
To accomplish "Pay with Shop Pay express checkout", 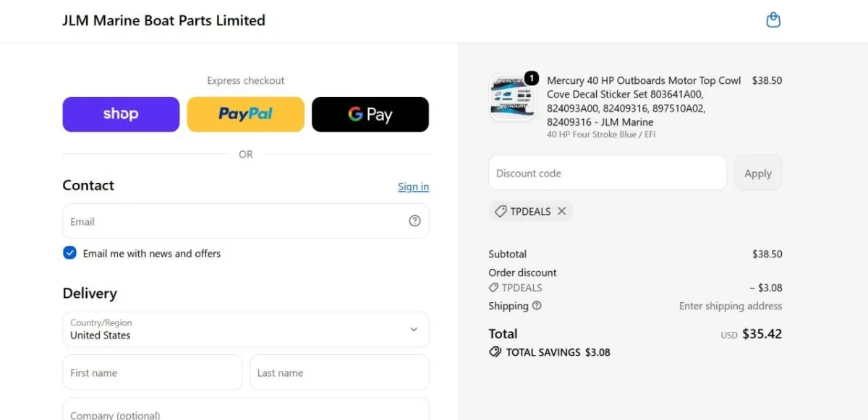I will point(121,114).
